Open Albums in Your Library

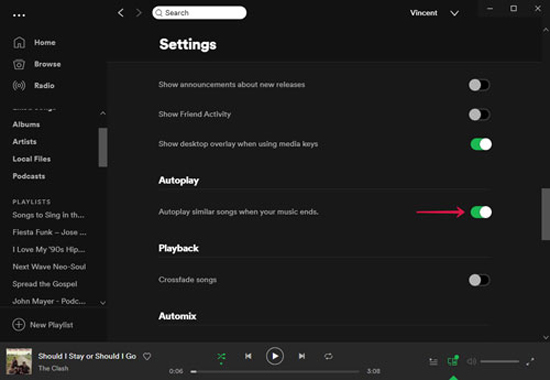26,125
